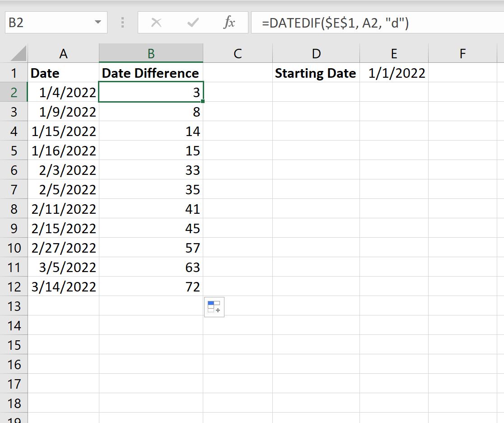
Task: Select column B header
Action: point(151,53)
